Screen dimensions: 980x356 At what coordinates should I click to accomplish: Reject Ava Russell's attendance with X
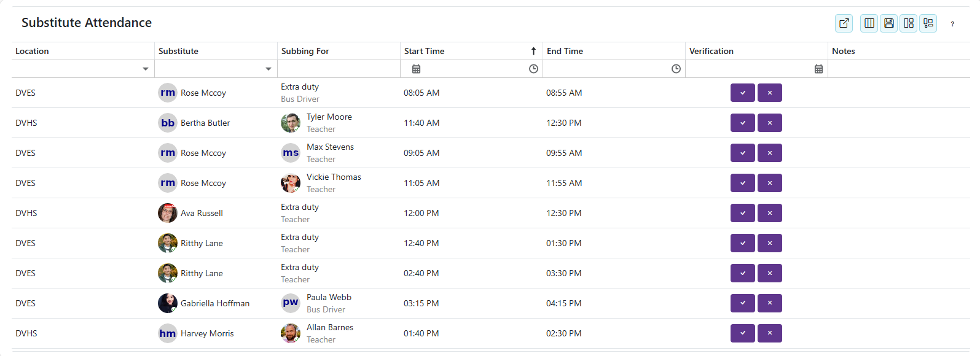[769, 213]
